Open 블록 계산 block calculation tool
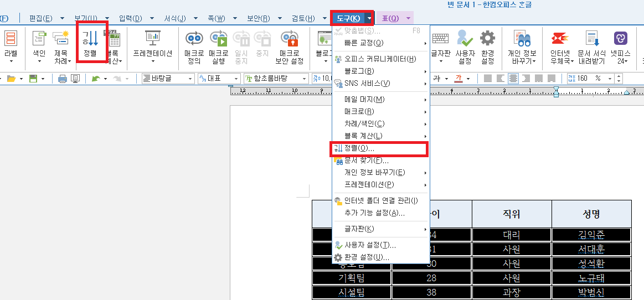The image size is (644, 300). pos(114,46)
